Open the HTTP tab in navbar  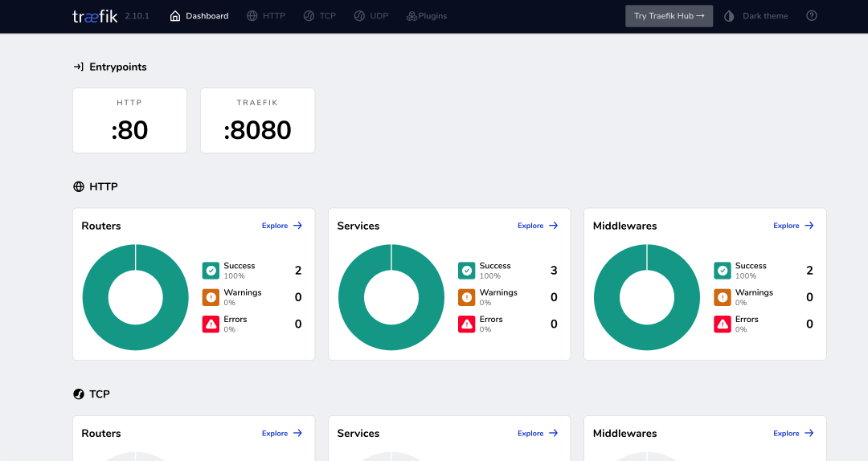click(266, 16)
